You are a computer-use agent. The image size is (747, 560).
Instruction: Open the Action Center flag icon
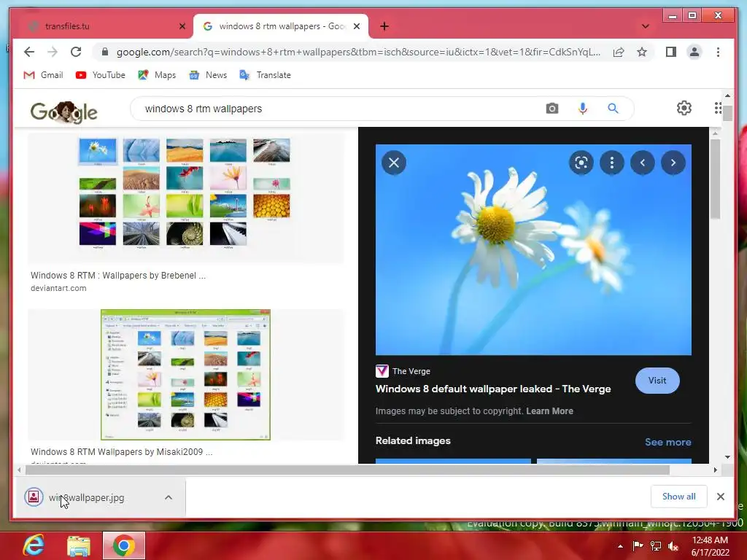(638, 545)
